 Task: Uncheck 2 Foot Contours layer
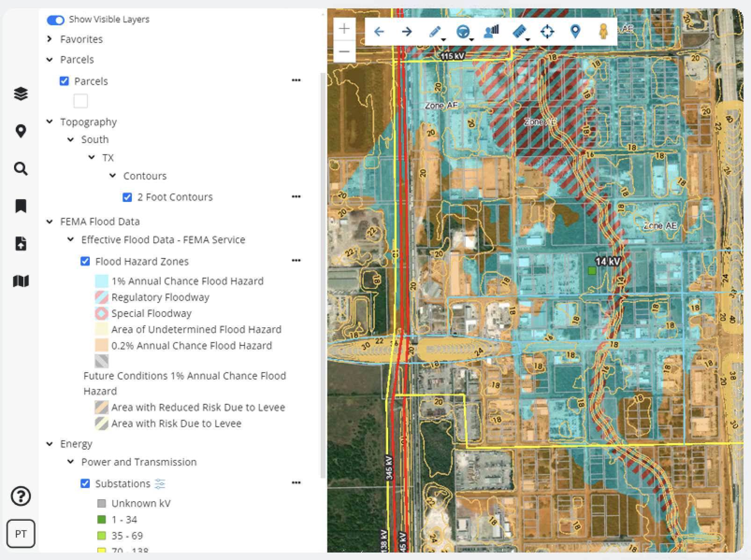coord(128,197)
